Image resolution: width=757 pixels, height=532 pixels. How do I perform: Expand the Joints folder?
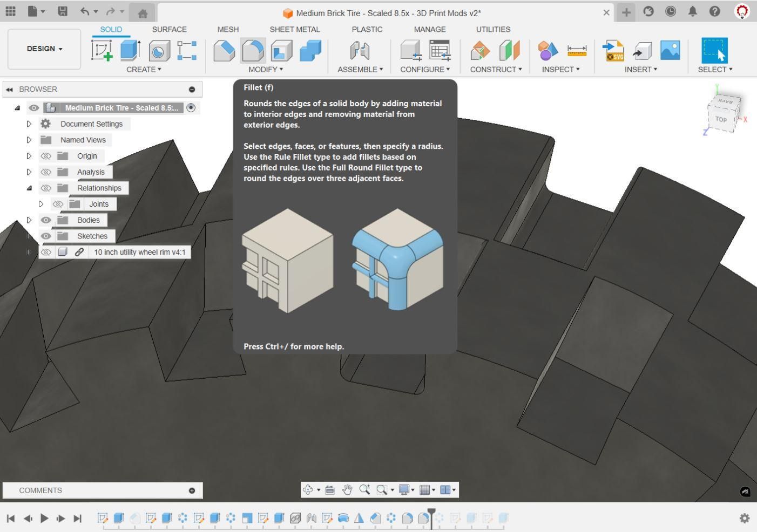41,204
